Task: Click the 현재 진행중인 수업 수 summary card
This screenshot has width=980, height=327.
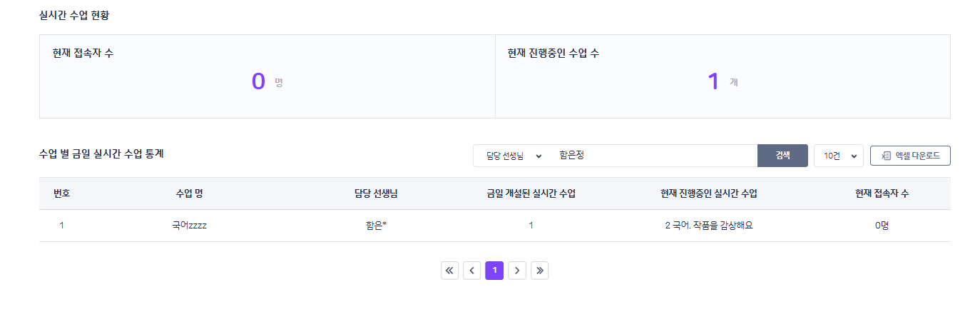Action: tap(723, 76)
